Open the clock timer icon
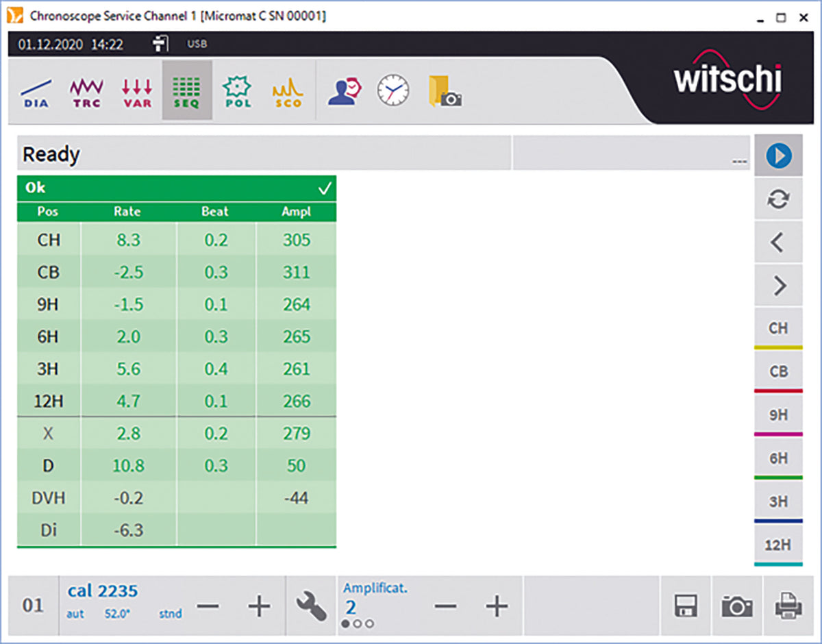This screenshot has width=822, height=644. [393, 91]
